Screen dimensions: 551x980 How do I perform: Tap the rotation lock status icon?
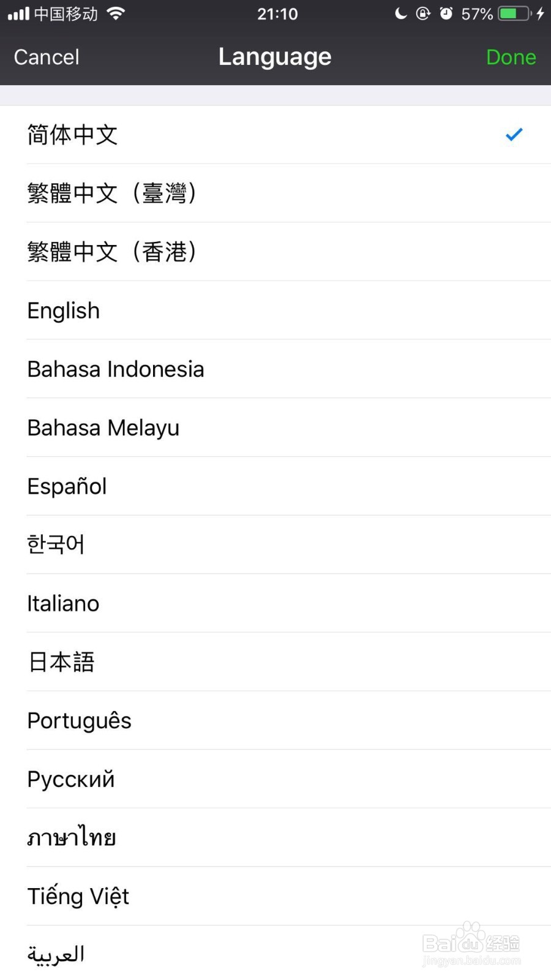pyautogui.click(x=423, y=13)
